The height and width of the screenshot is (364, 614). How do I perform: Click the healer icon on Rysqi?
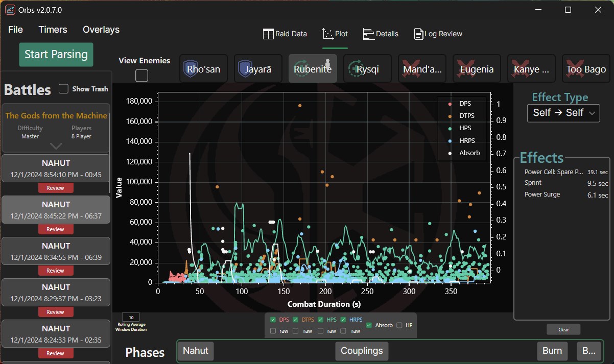coord(355,69)
